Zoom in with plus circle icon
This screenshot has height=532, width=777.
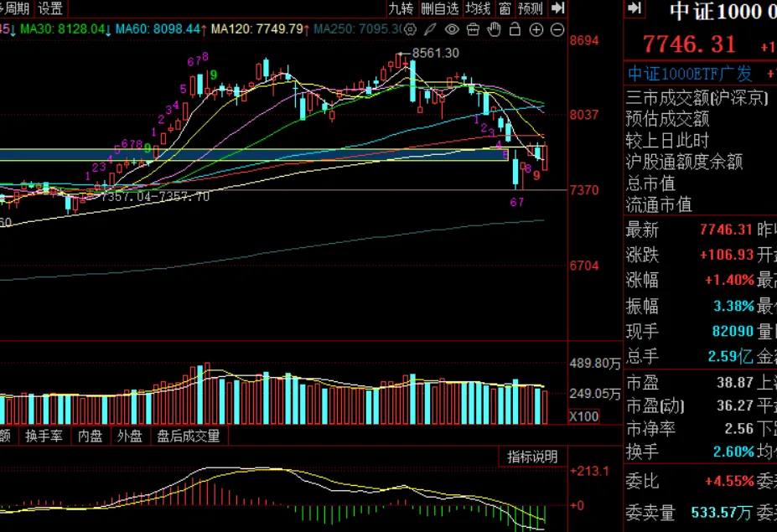(x=536, y=29)
